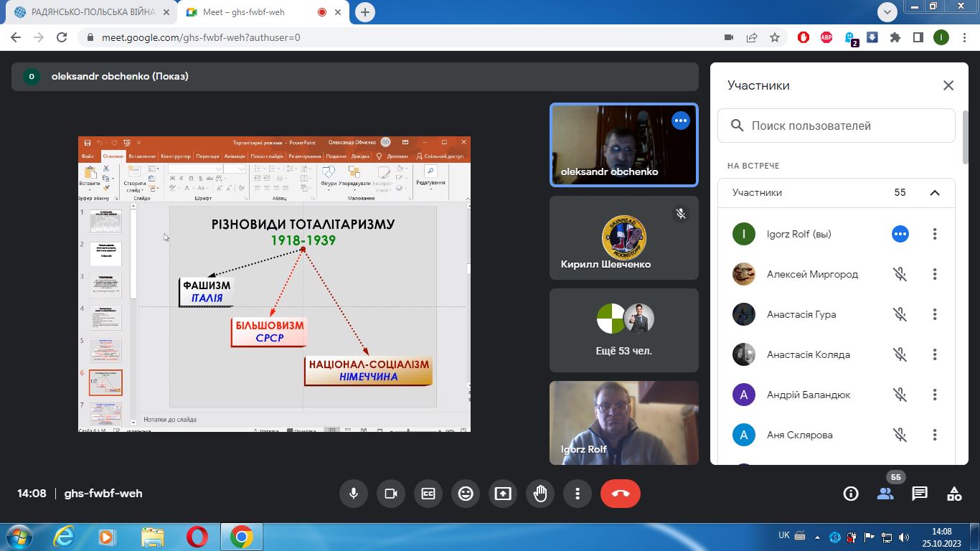Select the Ещё 53 чел. tile
The width and height of the screenshot is (980, 551).
click(624, 330)
